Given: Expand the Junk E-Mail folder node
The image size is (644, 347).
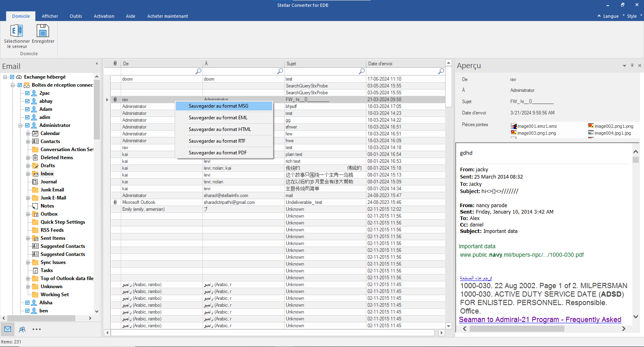Looking at the screenshot, I should [28, 198].
